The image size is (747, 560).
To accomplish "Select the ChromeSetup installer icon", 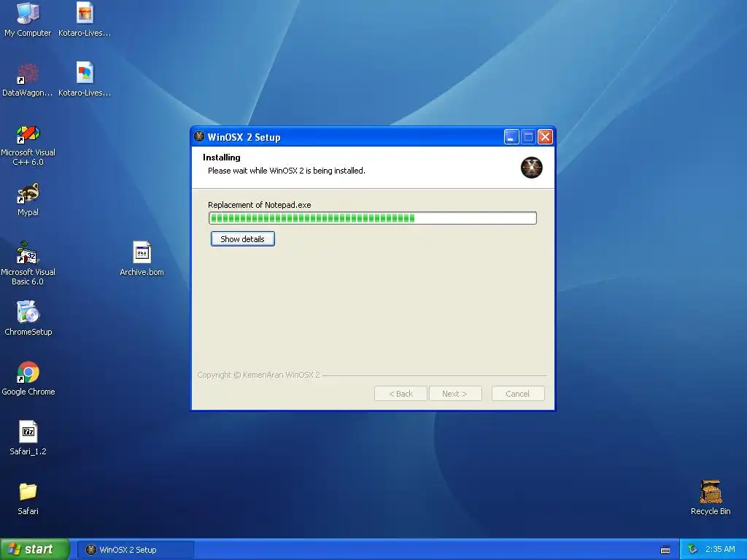I will (x=28, y=312).
